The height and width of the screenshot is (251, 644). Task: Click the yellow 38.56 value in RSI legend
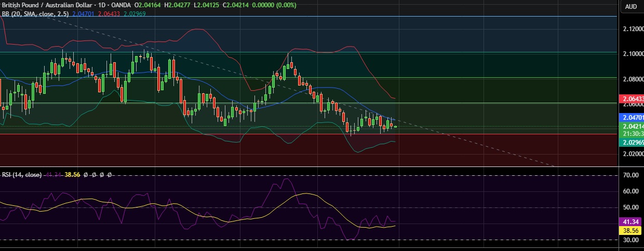tap(72, 175)
